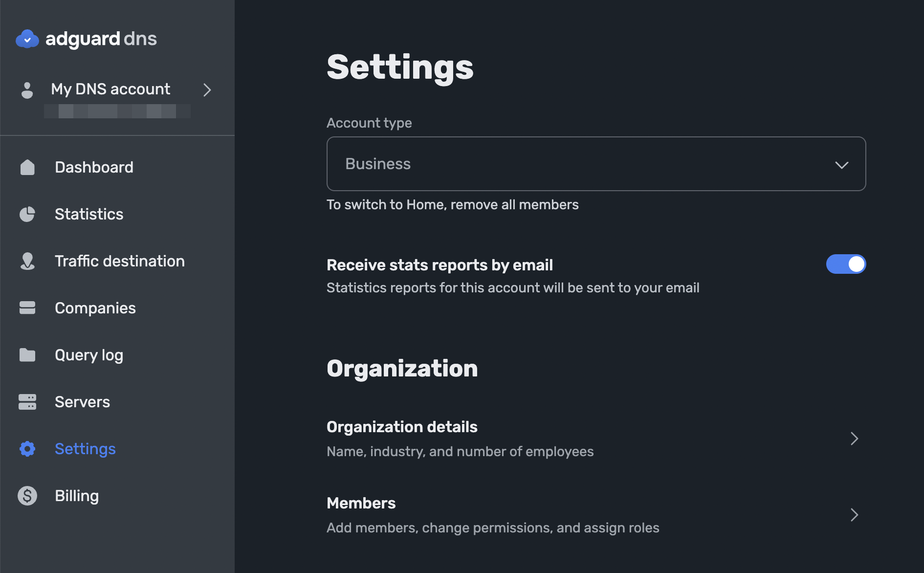This screenshot has height=573, width=924.
Task: Switch to the Statistics section
Action: (88, 214)
